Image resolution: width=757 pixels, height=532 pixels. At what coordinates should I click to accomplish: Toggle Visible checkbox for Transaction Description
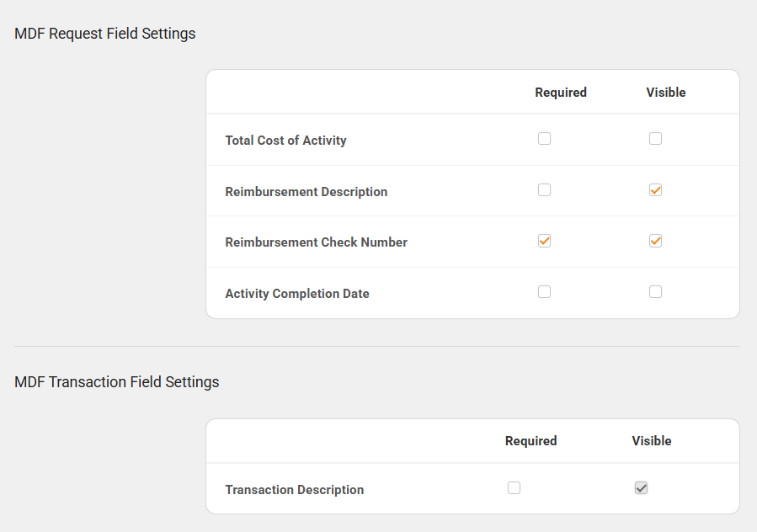[x=642, y=488]
